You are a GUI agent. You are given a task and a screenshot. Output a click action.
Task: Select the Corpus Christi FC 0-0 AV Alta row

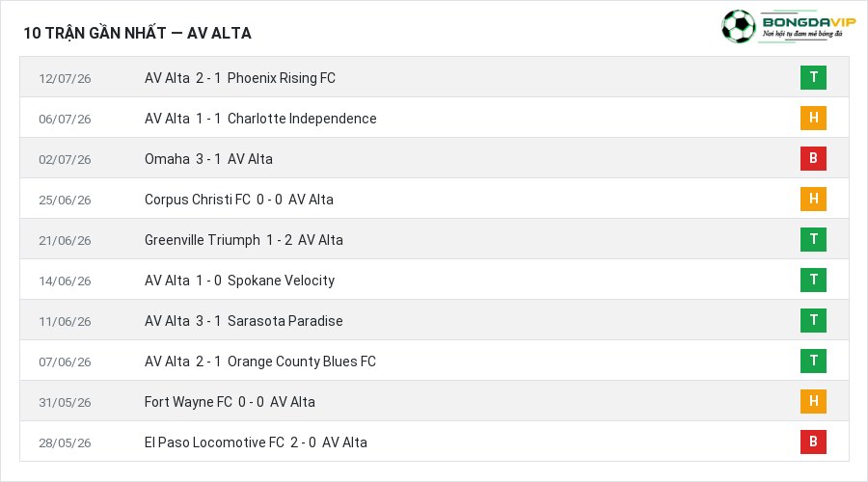pyautogui.click(x=434, y=199)
